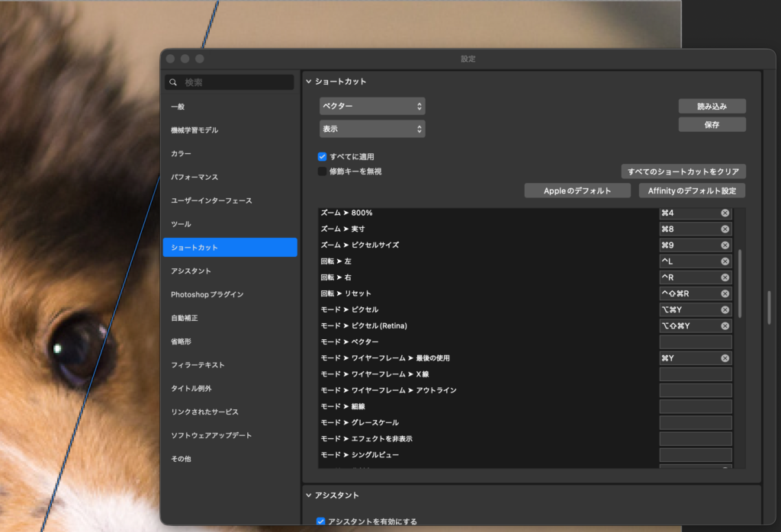Image resolution: width=781 pixels, height=532 pixels.
Task: Select パフォーマンス in the settings sidebar
Action: [194, 177]
